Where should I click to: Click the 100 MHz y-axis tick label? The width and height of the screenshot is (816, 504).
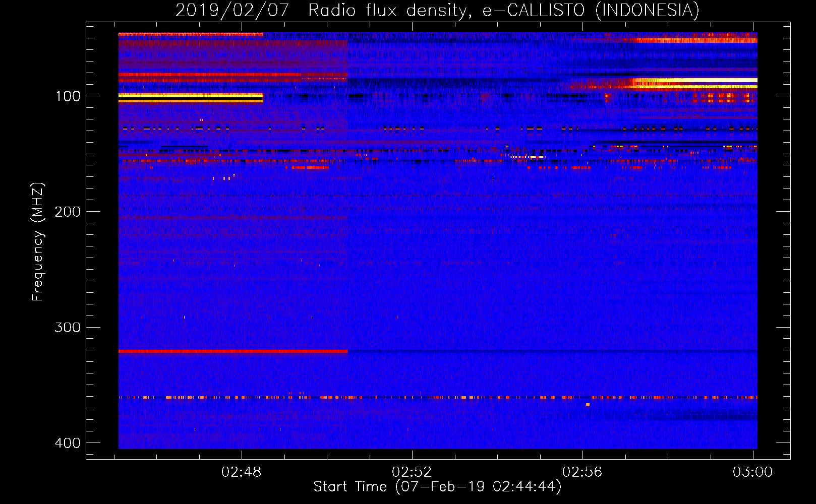(68, 96)
